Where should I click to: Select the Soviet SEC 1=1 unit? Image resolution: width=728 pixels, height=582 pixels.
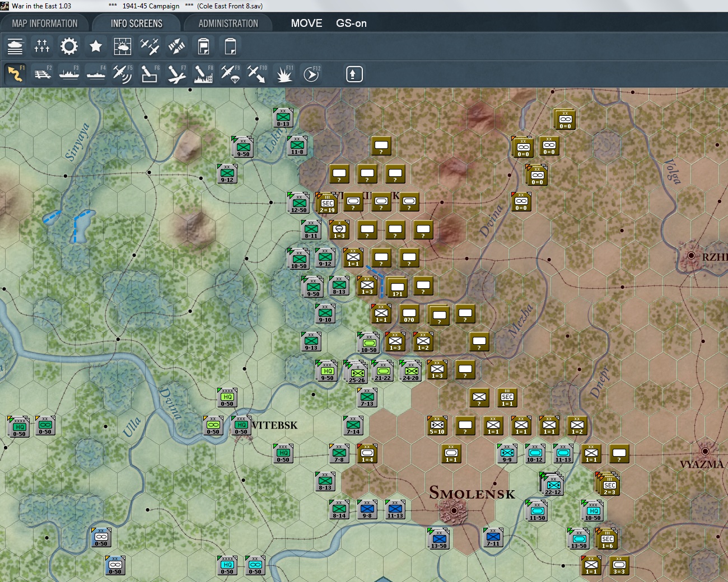(507, 397)
